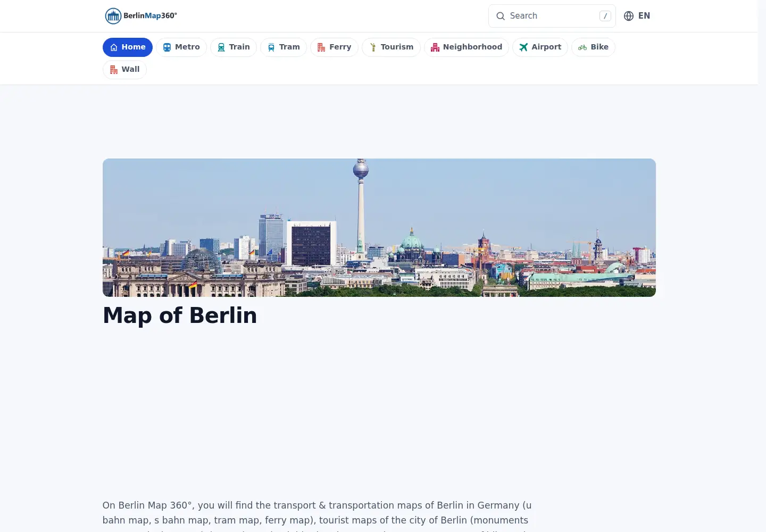
Task: Click the globe language icon
Action: (x=629, y=16)
